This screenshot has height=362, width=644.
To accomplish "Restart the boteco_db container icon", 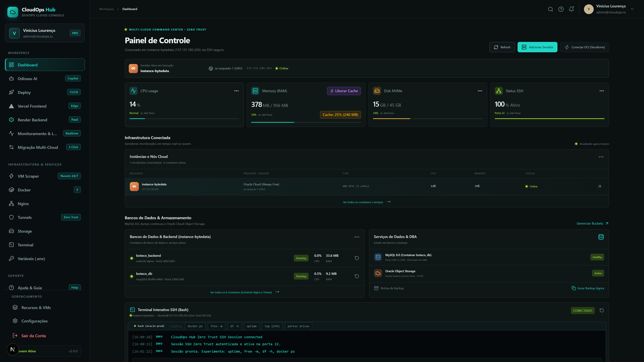I will click(357, 276).
